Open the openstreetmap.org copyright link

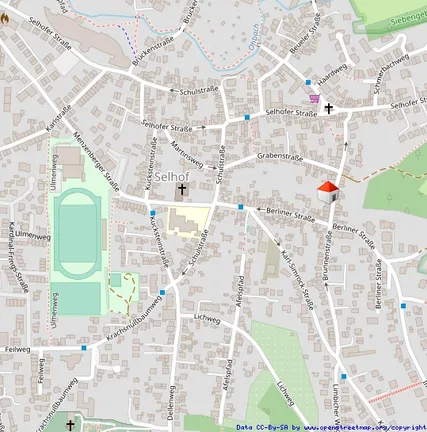(x=360, y=427)
